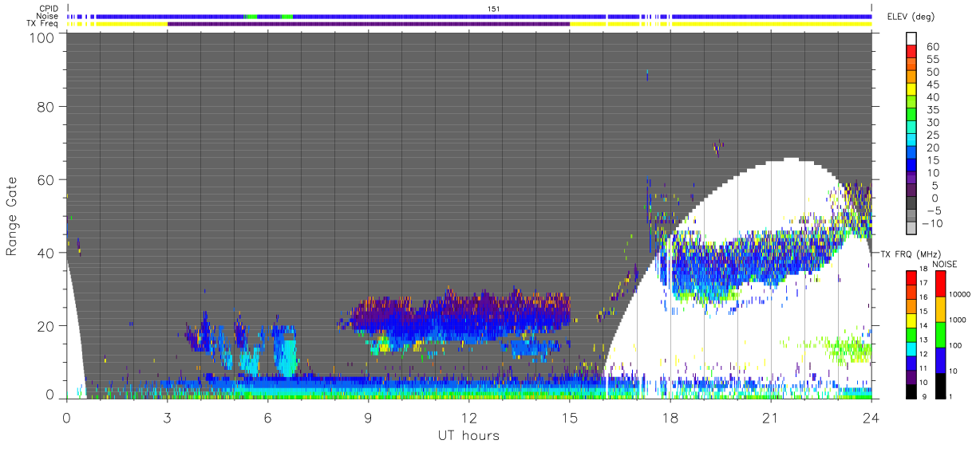Click the 100 label on NOISE colorbar

pos(956,346)
